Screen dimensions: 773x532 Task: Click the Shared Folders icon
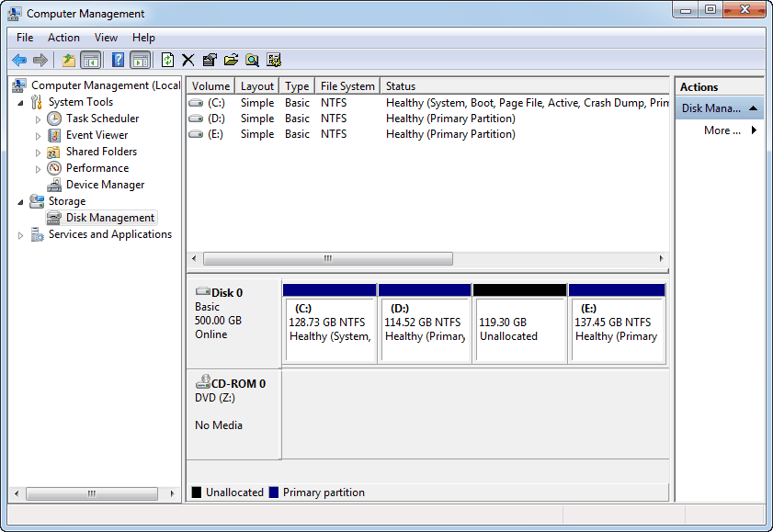pos(53,152)
